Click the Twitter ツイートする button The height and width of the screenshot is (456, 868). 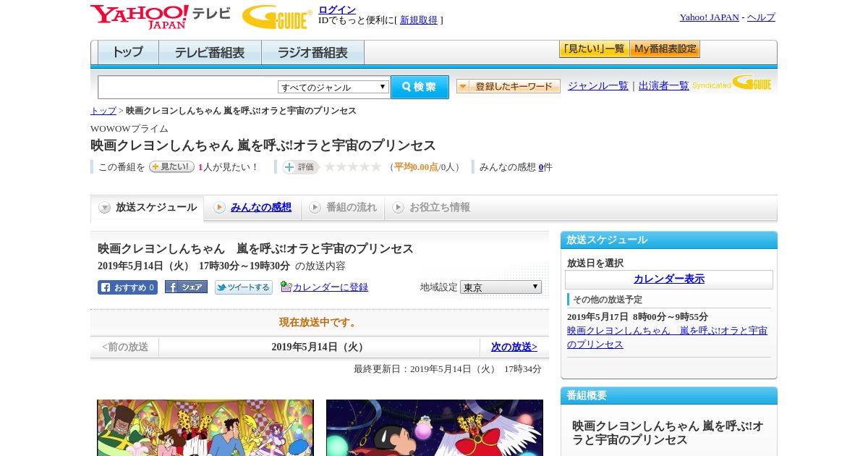tap(244, 287)
